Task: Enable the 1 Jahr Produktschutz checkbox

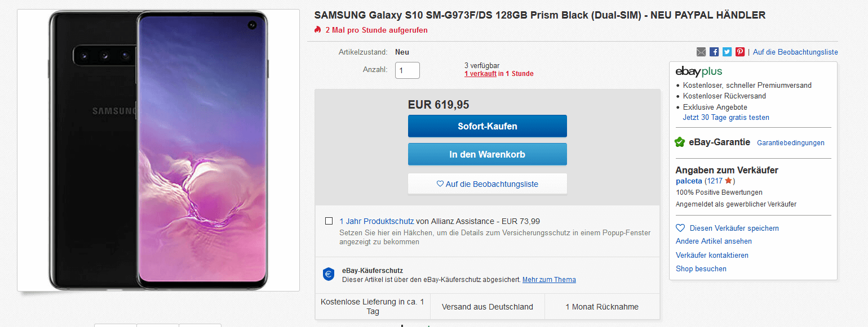Action: tap(329, 221)
